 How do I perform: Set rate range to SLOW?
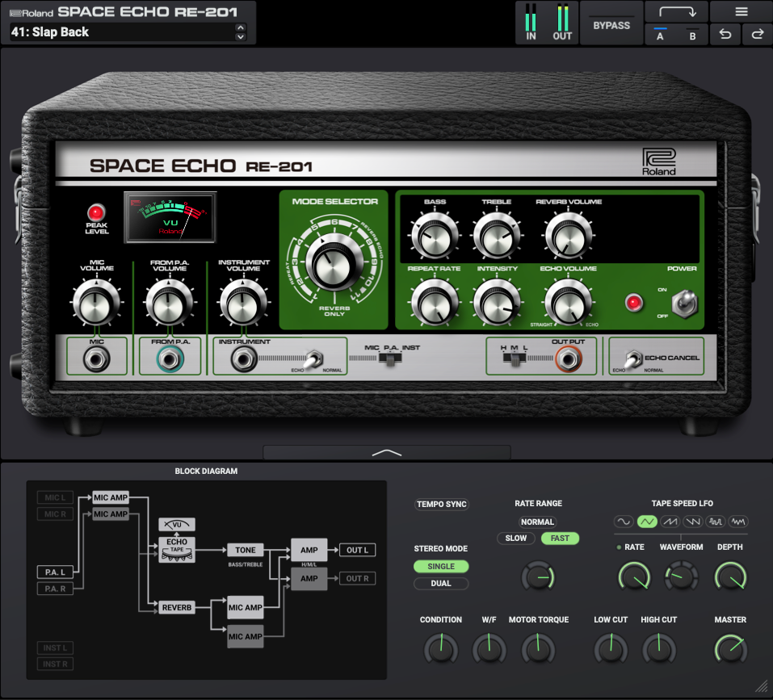coord(516,539)
